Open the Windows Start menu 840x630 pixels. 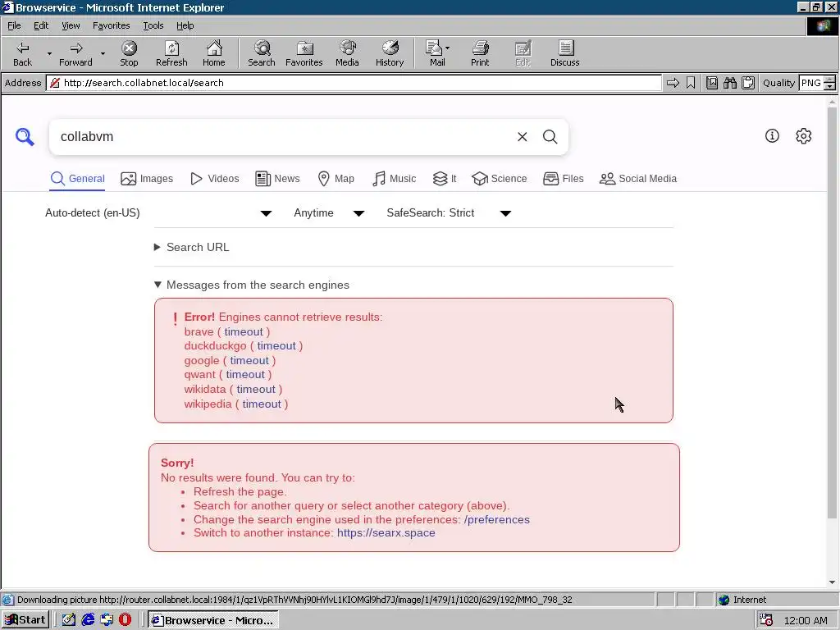(25, 620)
